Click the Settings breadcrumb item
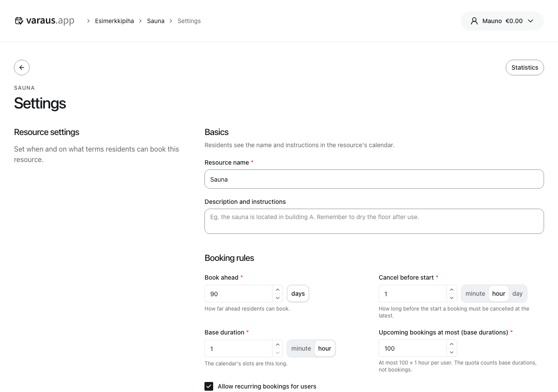This screenshot has width=558, height=392. pyautogui.click(x=189, y=21)
